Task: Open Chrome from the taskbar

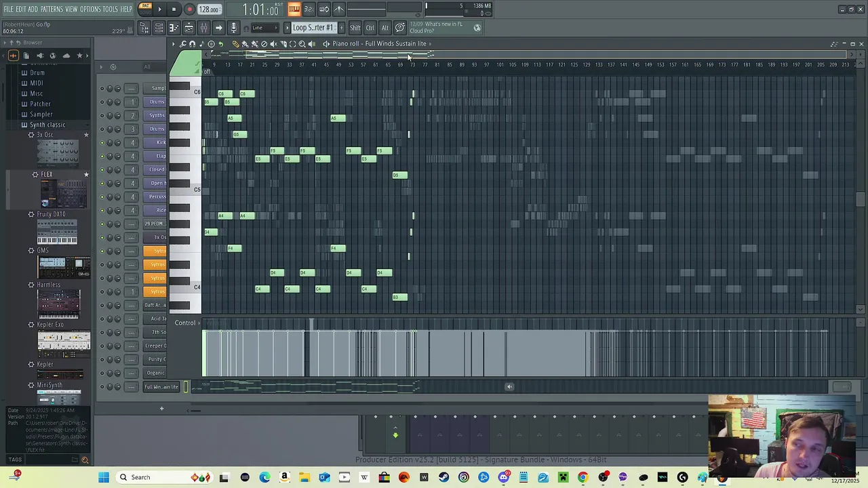Action: click(583, 477)
